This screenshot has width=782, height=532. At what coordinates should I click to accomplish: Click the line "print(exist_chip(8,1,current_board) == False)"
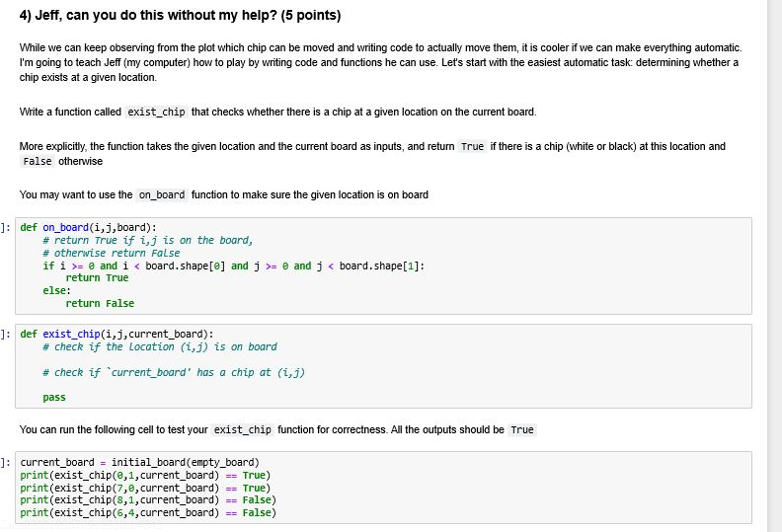tap(148, 500)
